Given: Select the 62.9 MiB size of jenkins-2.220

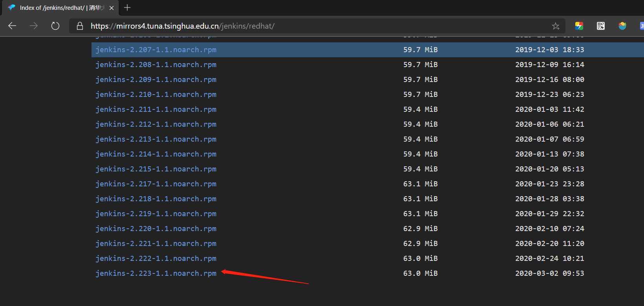Looking at the screenshot, I should point(421,229).
